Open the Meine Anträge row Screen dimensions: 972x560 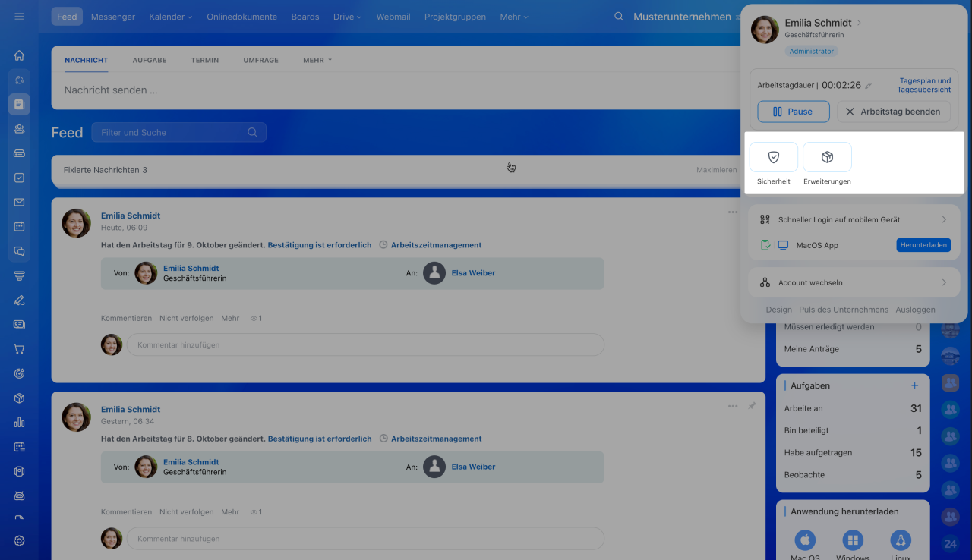click(x=853, y=349)
